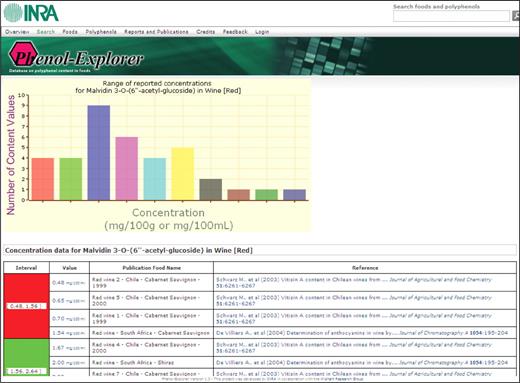The width and height of the screenshot is (520, 383).
Task: Click the 1.54 value cell
Action: pyautogui.click(x=69, y=333)
